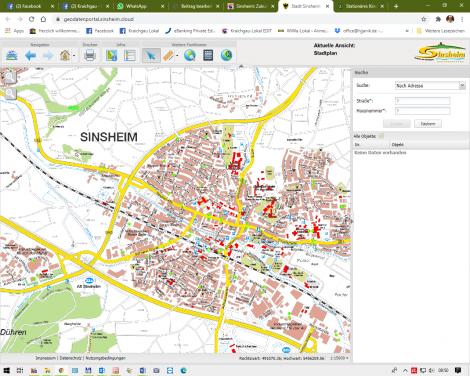This screenshot has height=376, width=470.
Task: Go back with the blue left arrow
Action: pyautogui.click(x=30, y=55)
